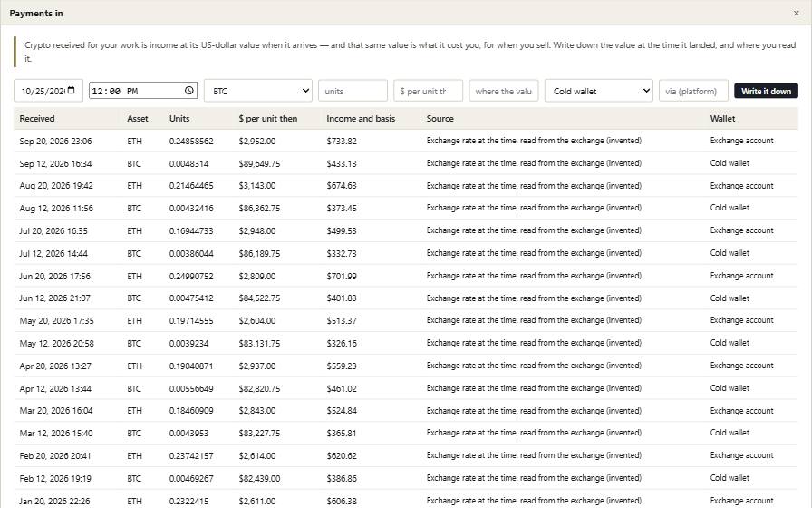
Task: Focus the $ per unit input field
Action: tap(429, 91)
